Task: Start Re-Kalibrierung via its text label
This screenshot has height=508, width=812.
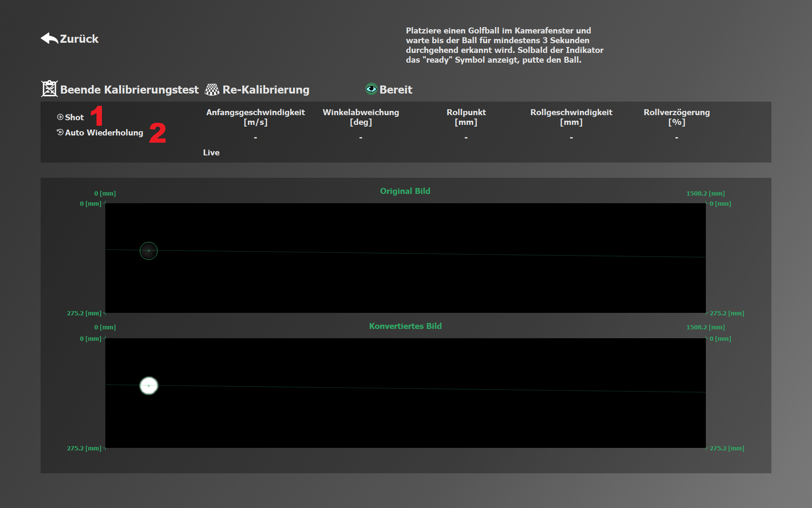Action: [x=266, y=90]
